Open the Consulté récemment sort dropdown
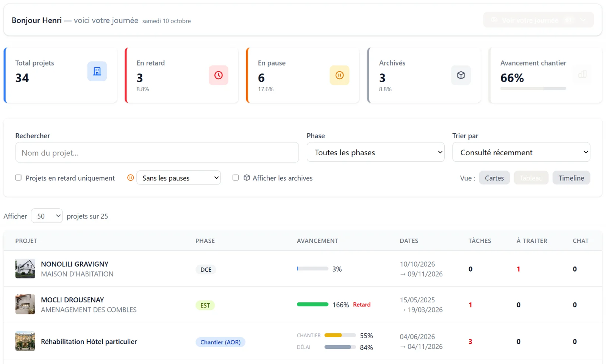606x364 pixels. [521, 152]
